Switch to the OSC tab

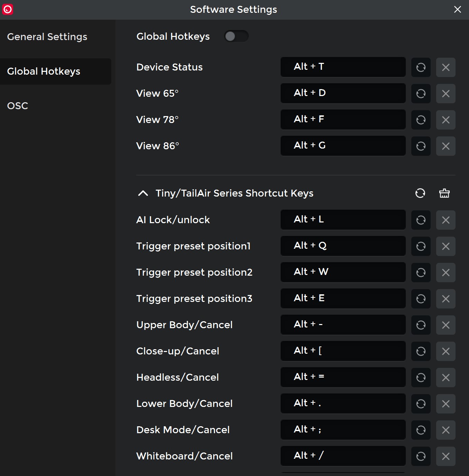pos(18,106)
